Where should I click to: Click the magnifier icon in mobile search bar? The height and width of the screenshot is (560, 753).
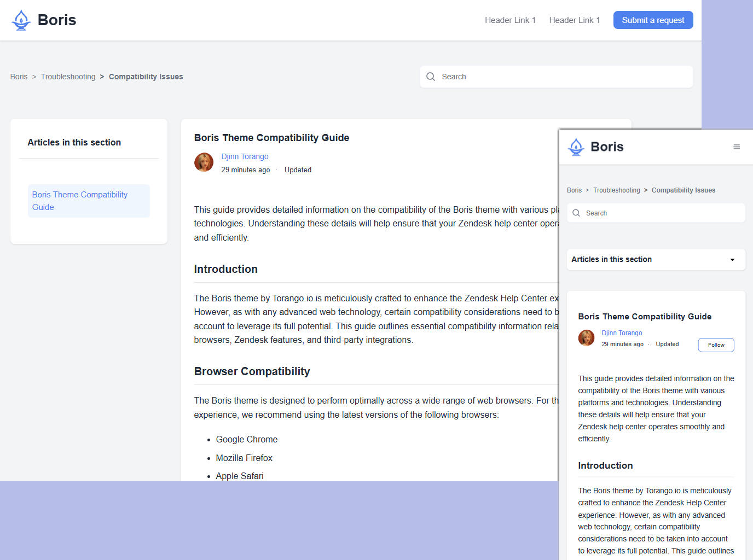tap(576, 213)
